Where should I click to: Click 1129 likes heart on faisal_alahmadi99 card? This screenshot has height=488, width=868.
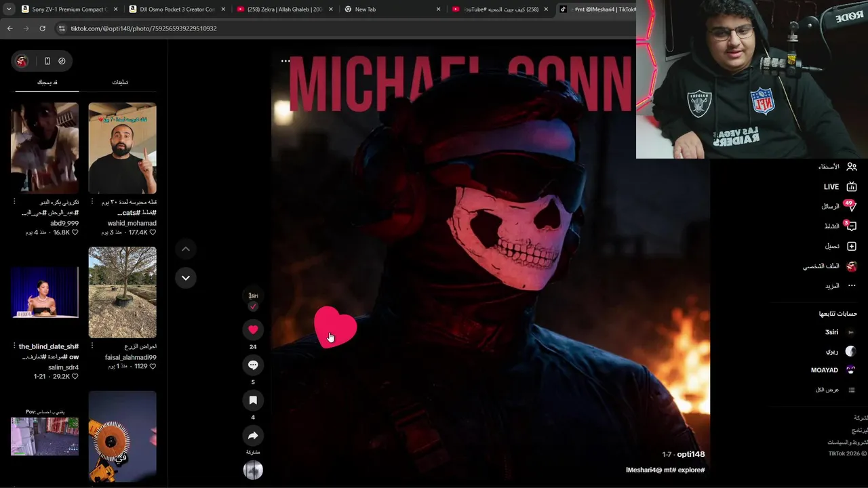coord(153,367)
